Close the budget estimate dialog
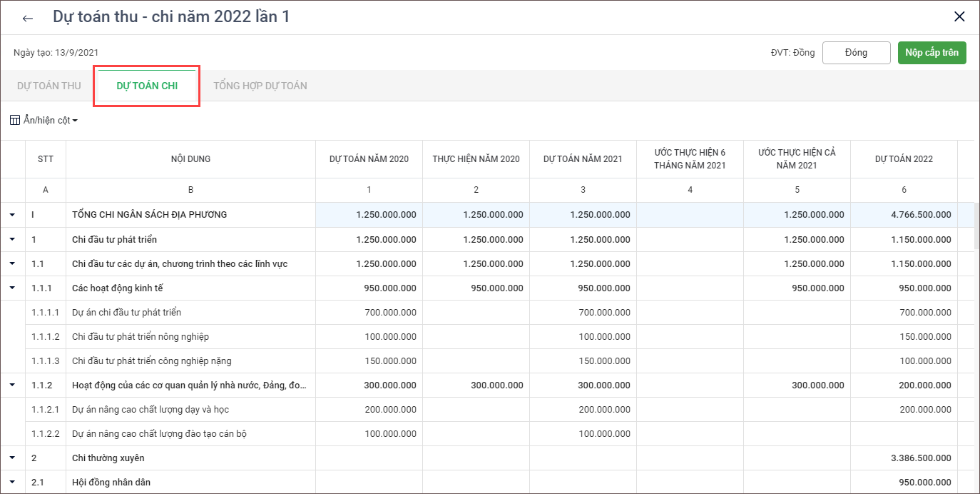Screen dimensions: 980x494 point(959,17)
